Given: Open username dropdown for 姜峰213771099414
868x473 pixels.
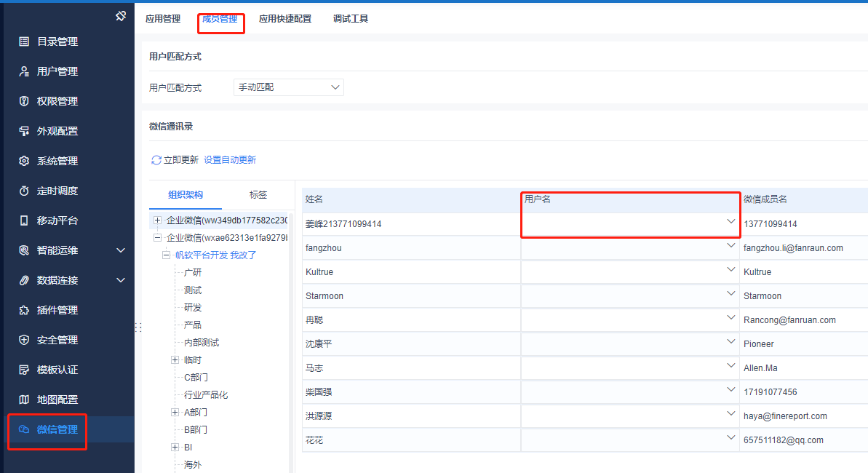Looking at the screenshot, I should 730,221.
